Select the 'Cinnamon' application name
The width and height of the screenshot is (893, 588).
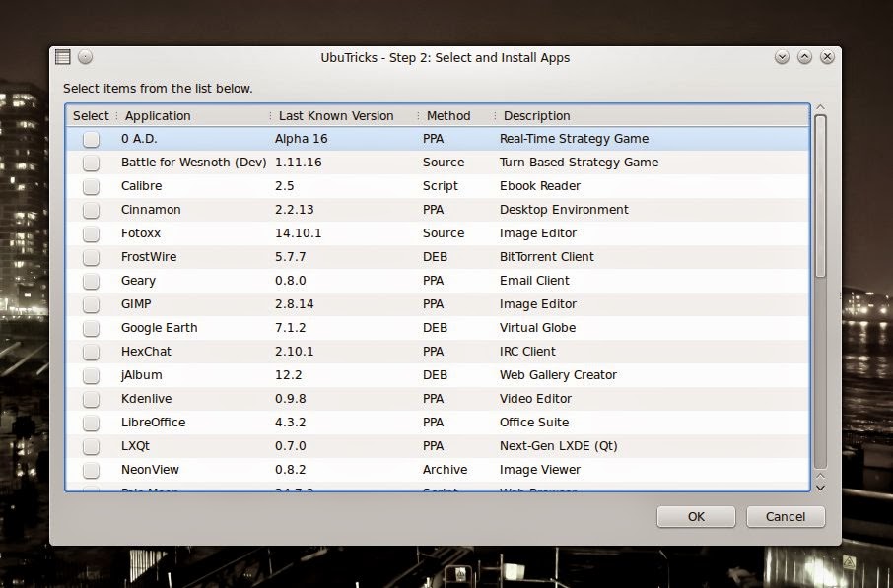pyautogui.click(x=151, y=210)
